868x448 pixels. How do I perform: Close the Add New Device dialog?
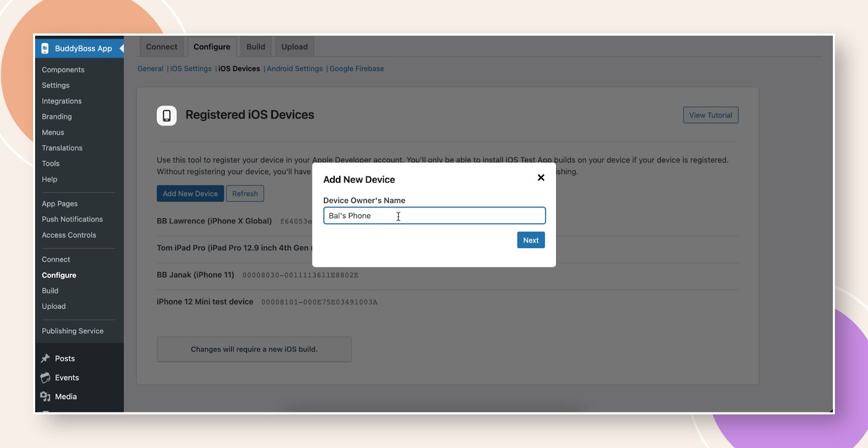tap(541, 178)
